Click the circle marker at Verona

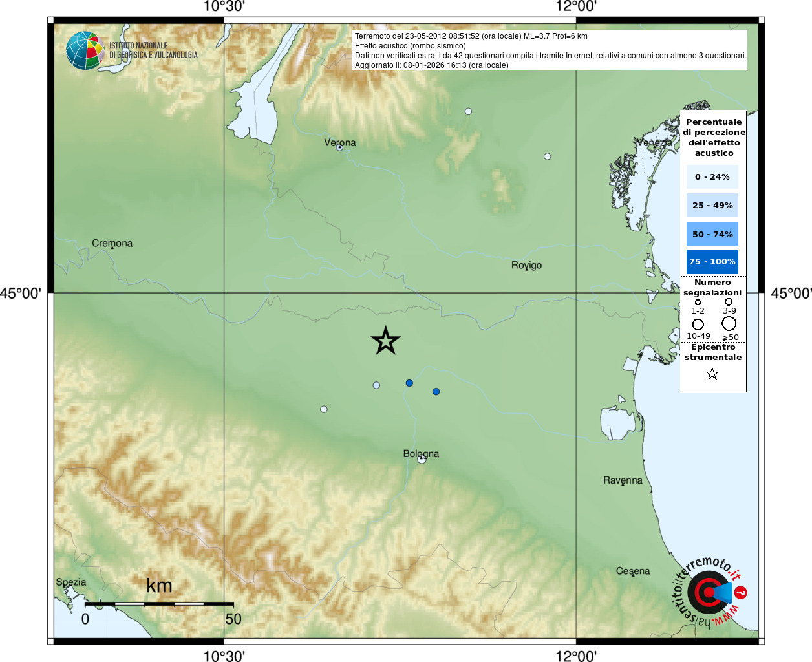(339, 147)
